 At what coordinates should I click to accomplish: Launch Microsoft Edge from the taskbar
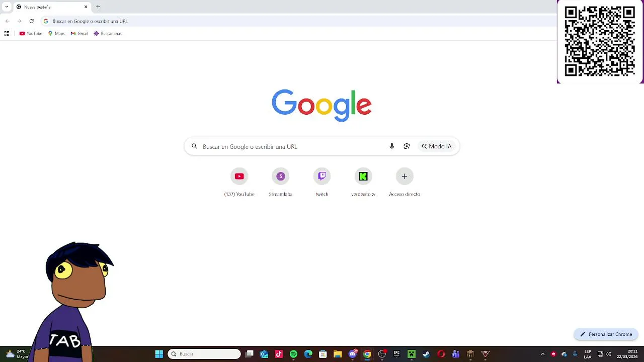308,354
